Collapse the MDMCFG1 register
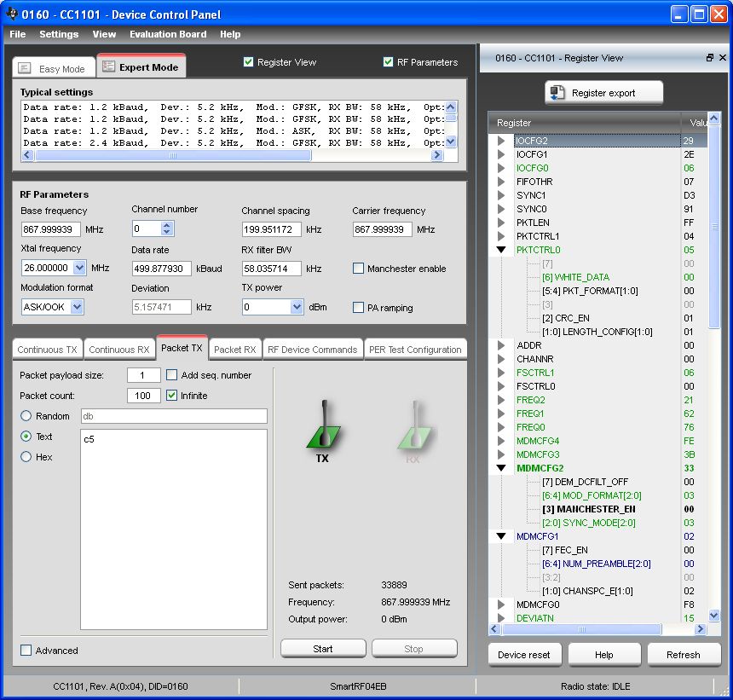The width and height of the screenshot is (733, 700). click(501, 536)
